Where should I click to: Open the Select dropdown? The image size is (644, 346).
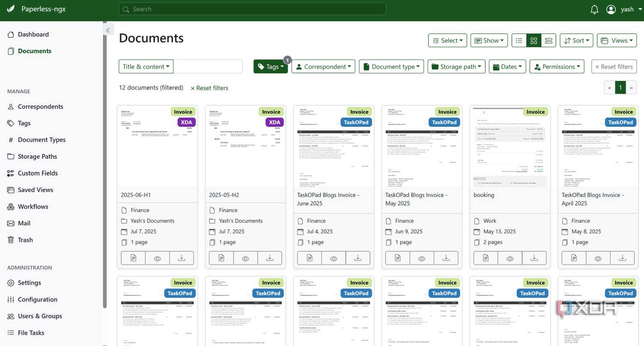(x=447, y=40)
